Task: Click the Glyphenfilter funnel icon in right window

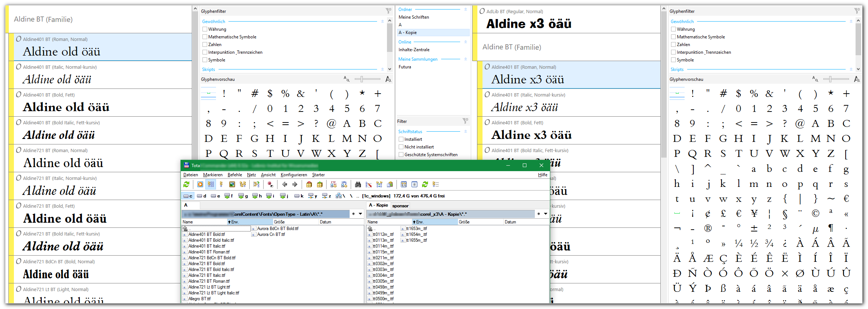Action: 857,11
